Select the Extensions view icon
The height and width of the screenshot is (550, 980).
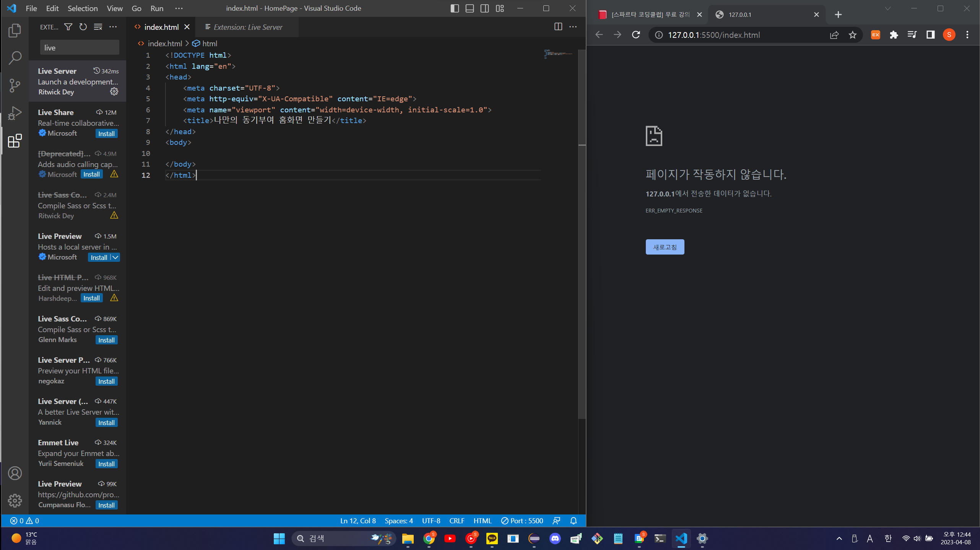click(15, 141)
